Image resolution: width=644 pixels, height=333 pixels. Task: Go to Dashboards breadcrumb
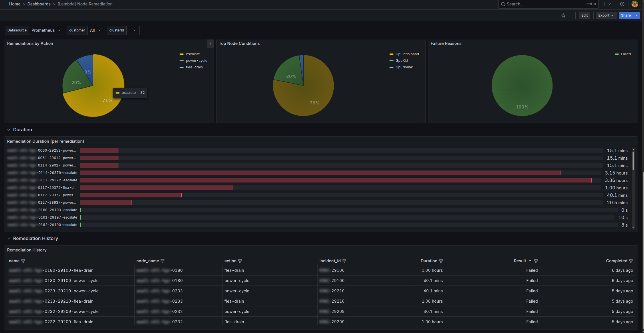[x=39, y=4]
